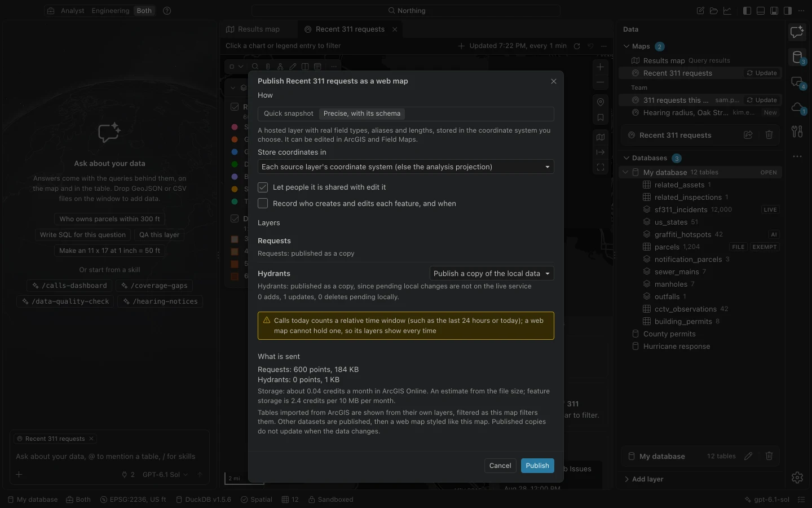The height and width of the screenshot is (508, 812).
Task: Open the database rail icon with badge 3
Action: coord(797,57)
